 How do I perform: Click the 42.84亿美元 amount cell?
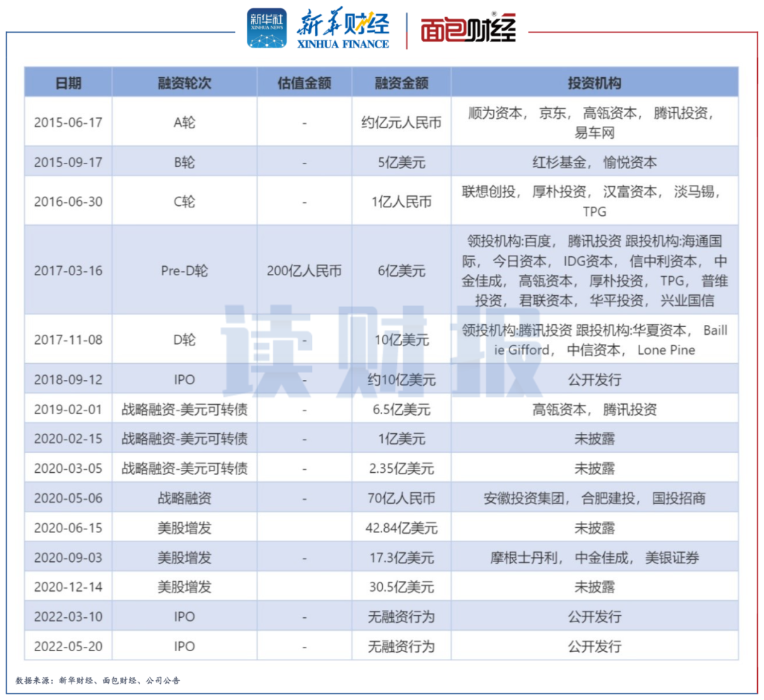401,528
